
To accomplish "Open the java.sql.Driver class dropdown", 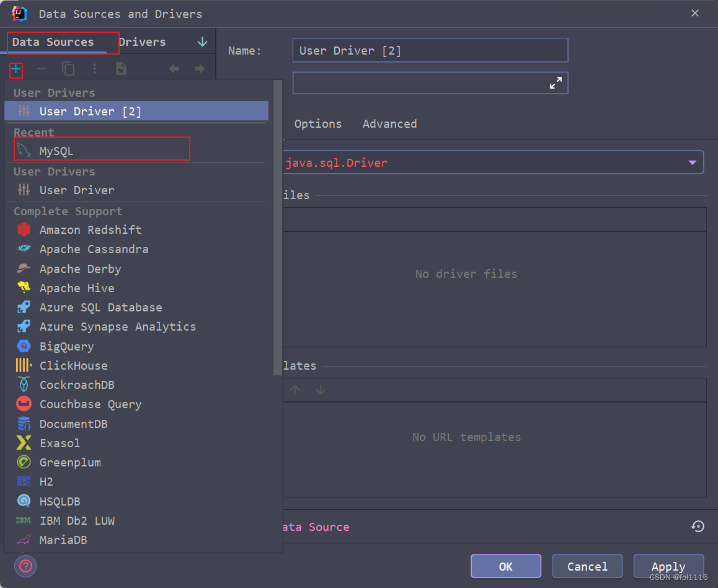I will (693, 163).
